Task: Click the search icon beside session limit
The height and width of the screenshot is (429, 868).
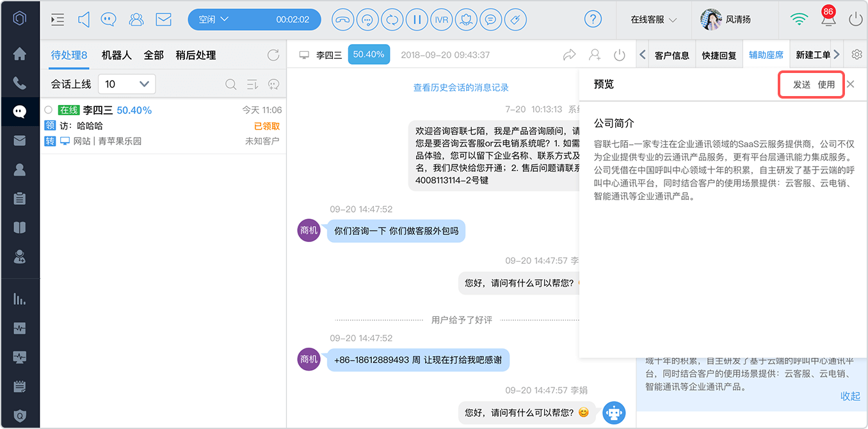Action: pyautogui.click(x=231, y=84)
